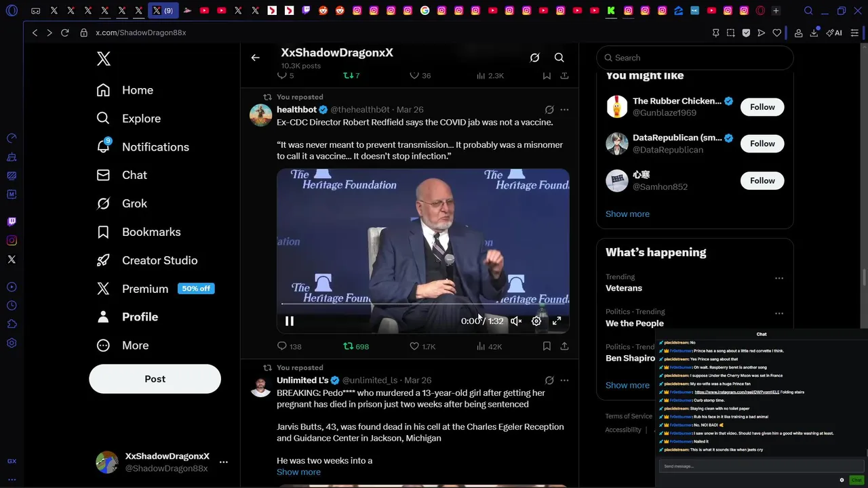Unmute the video sound icon
The image size is (868, 488).
coord(516,321)
